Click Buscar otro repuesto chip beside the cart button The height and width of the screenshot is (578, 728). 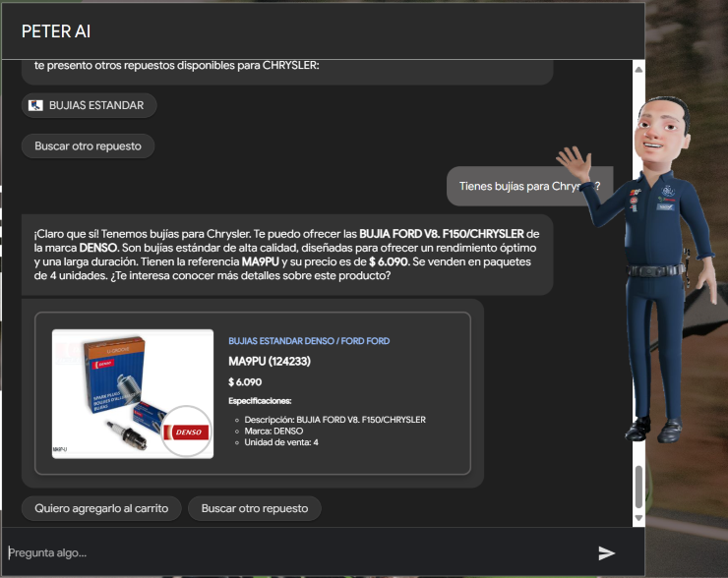(255, 508)
